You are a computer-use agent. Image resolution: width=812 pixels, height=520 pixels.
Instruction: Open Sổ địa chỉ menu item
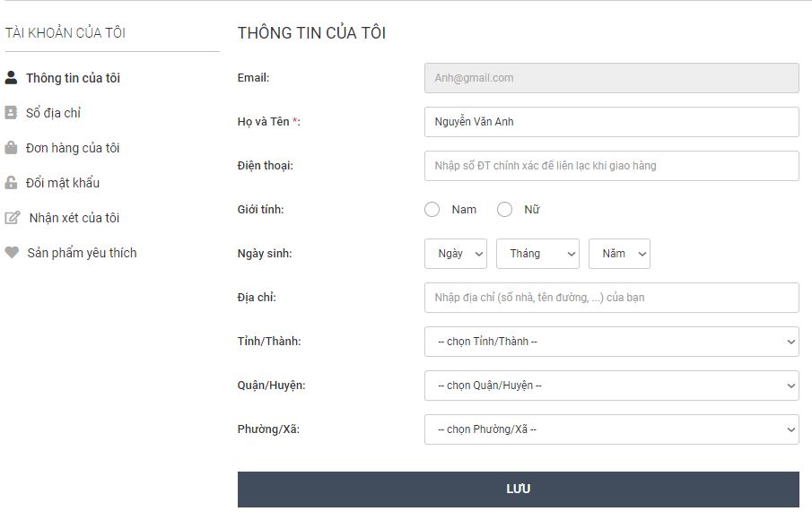point(53,113)
